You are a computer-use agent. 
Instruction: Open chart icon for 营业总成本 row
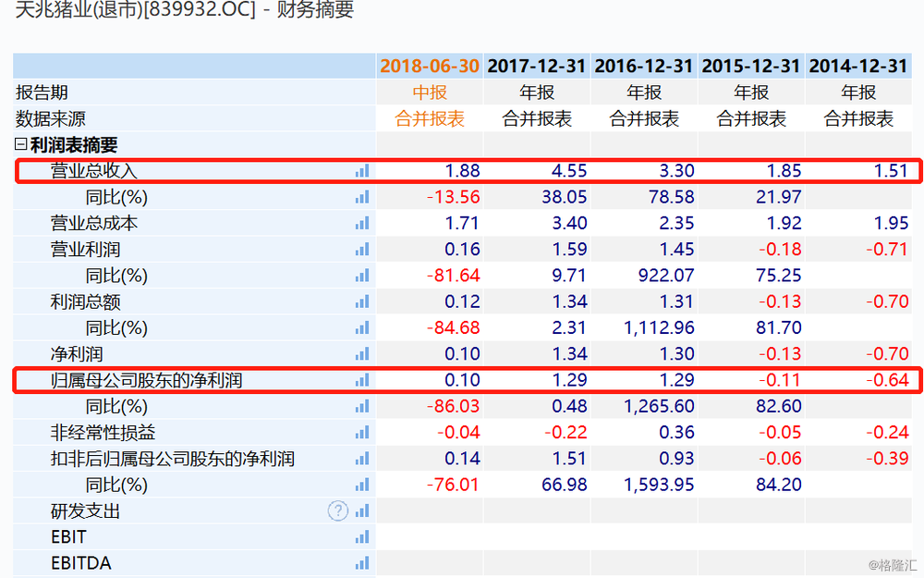coord(362,223)
